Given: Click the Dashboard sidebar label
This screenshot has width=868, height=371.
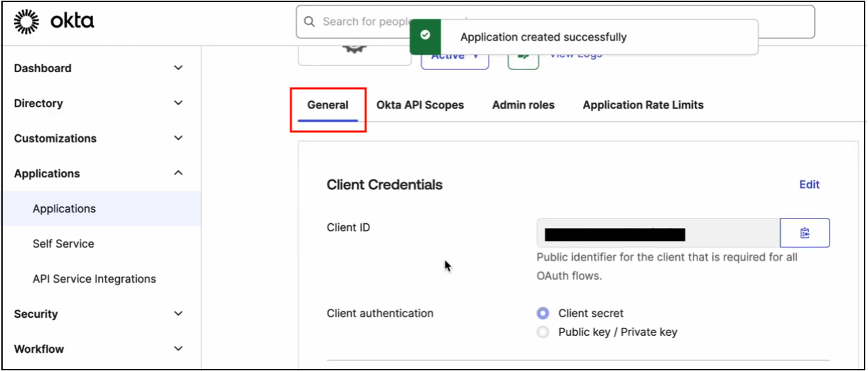Looking at the screenshot, I should click(42, 68).
